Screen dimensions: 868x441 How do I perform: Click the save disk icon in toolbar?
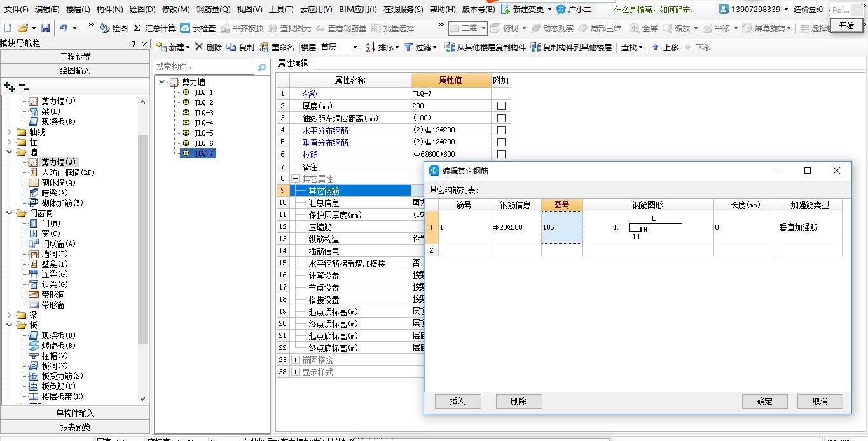coord(45,28)
